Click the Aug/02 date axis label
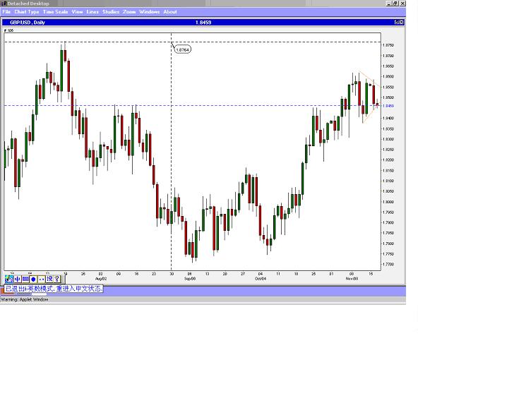 pos(101,279)
